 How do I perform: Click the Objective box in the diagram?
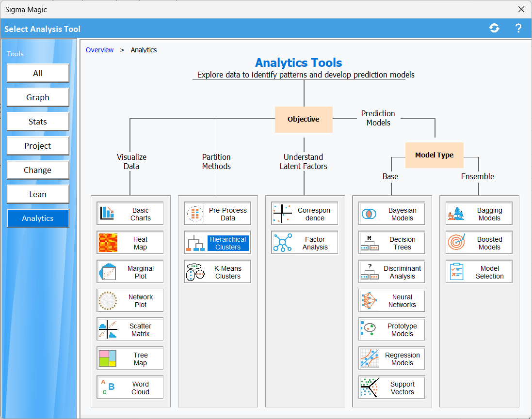(x=304, y=119)
